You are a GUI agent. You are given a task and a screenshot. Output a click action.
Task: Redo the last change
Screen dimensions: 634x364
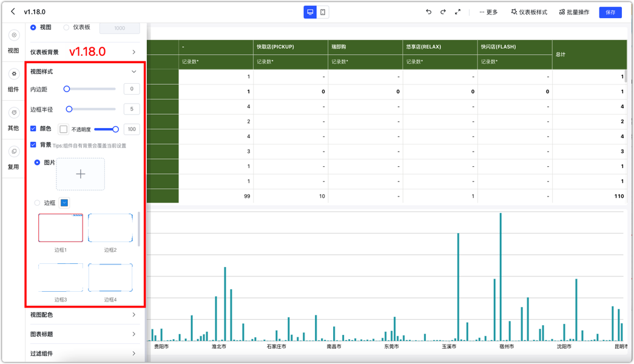pyautogui.click(x=443, y=12)
